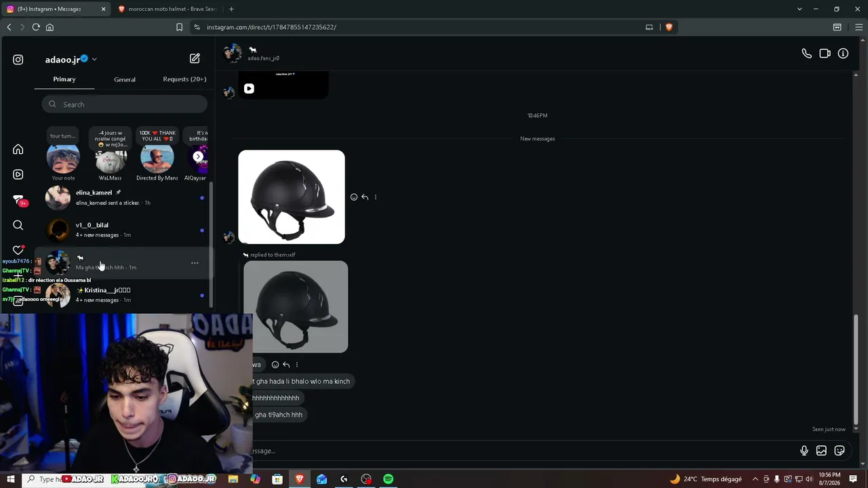
Task: View WalMass note avatar
Action: point(111,159)
